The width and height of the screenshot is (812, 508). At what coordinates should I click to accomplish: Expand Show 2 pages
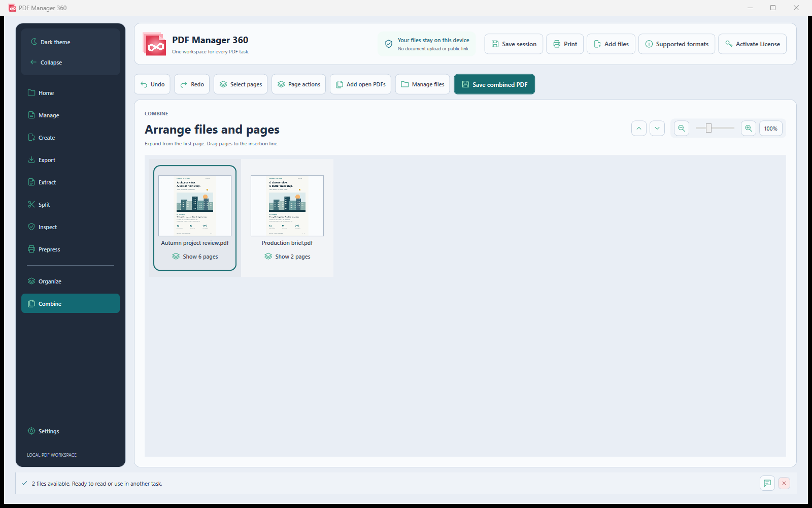coord(287,257)
